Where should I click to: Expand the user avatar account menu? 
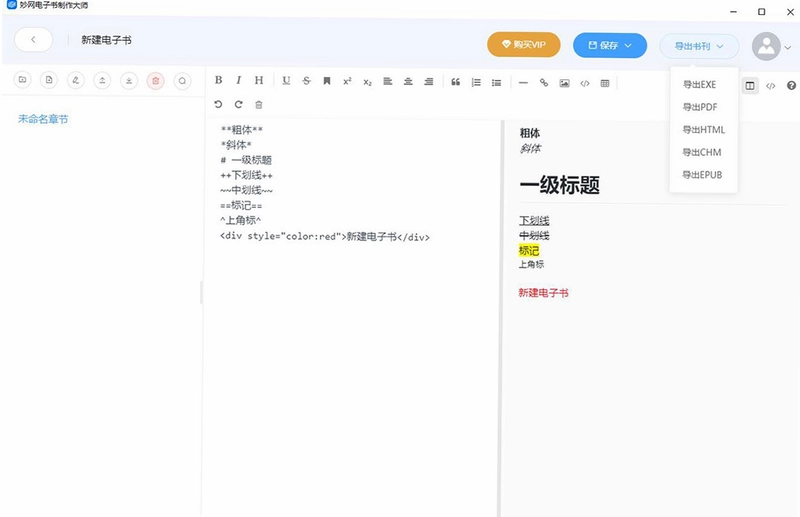point(788,47)
